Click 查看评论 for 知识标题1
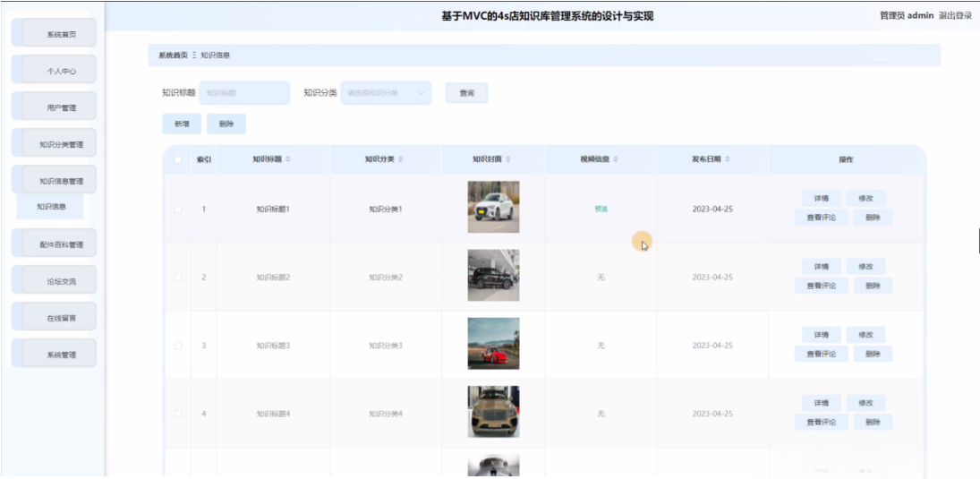This screenshot has height=479, width=980. point(822,218)
